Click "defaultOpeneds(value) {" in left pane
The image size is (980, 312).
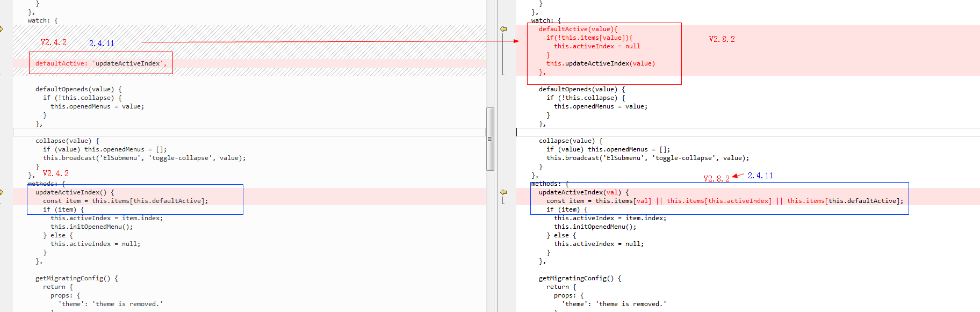tap(78, 89)
